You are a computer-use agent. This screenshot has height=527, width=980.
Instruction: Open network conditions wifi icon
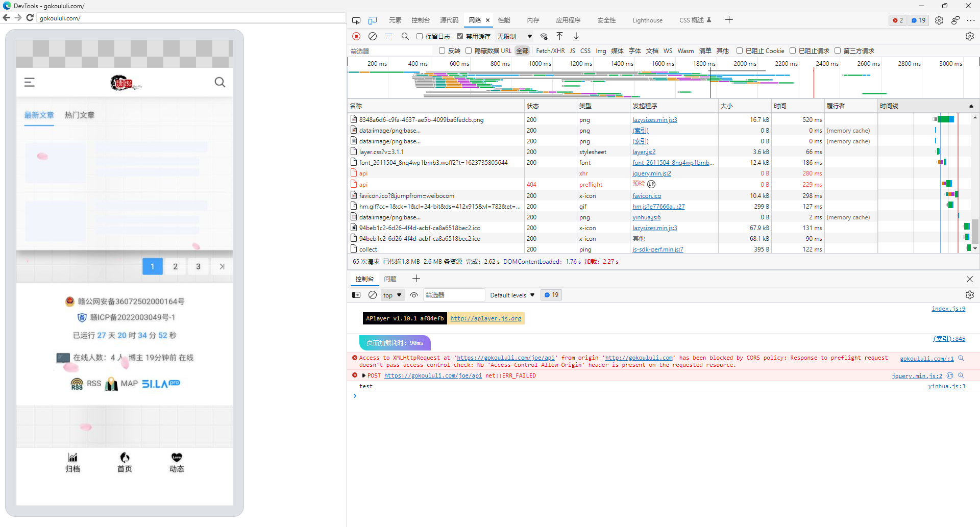point(544,36)
